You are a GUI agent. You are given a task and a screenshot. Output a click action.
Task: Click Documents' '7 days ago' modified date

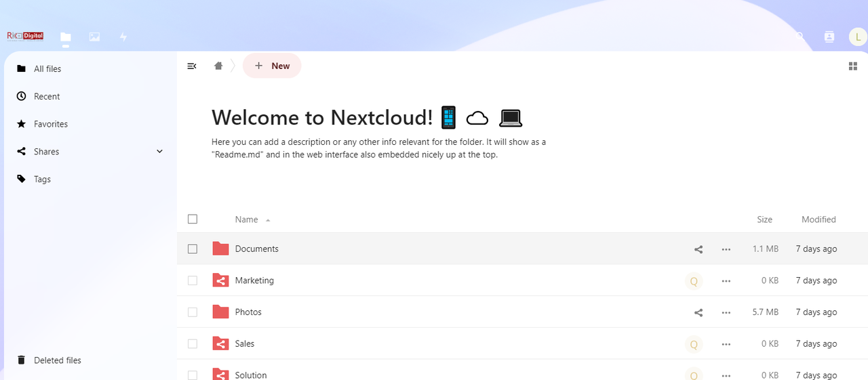[x=816, y=249]
